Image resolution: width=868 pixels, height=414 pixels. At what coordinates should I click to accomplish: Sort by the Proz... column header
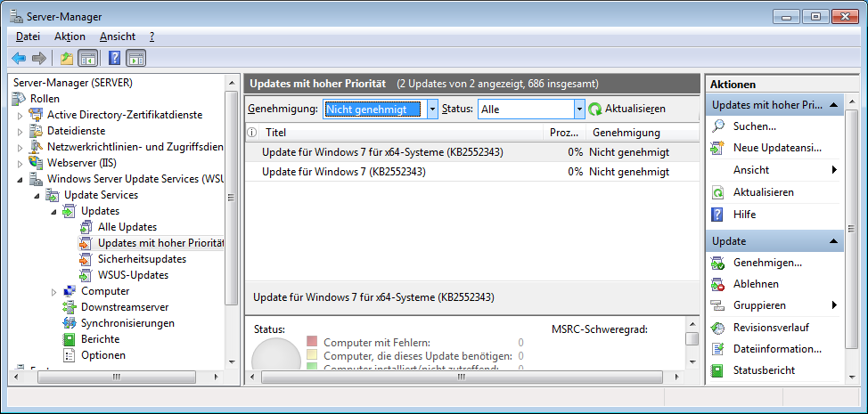click(x=564, y=133)
